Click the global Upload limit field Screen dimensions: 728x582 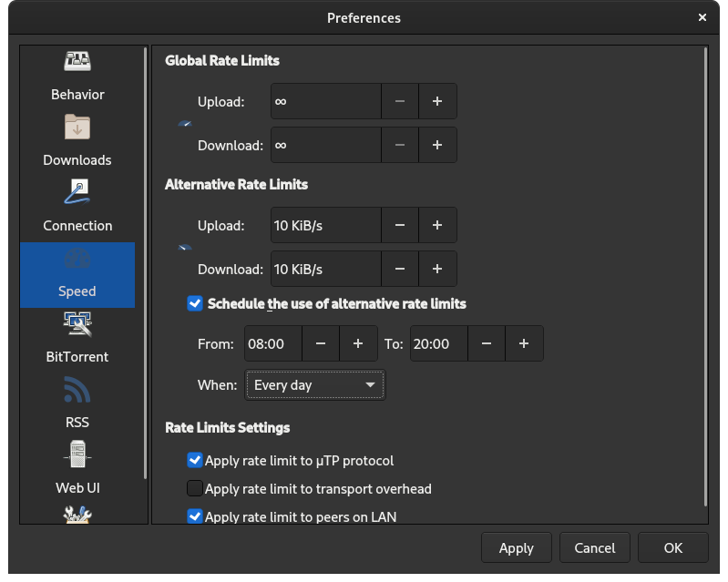point(326,101)
